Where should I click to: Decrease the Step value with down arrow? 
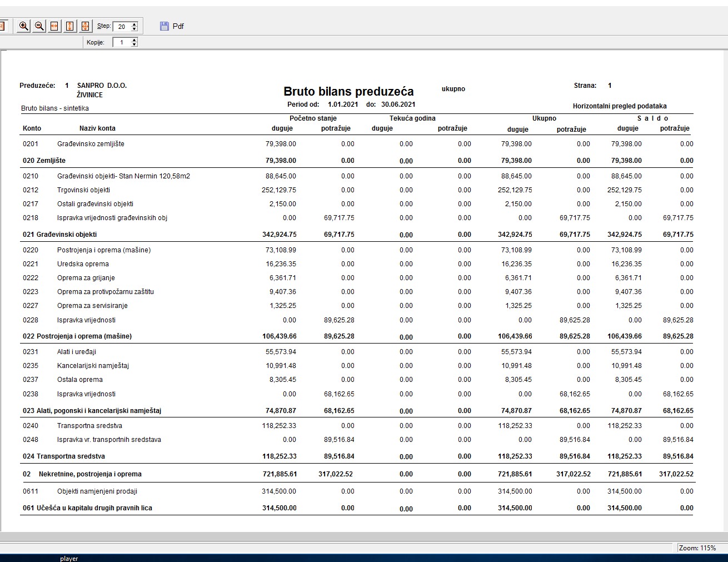(134, 29)
